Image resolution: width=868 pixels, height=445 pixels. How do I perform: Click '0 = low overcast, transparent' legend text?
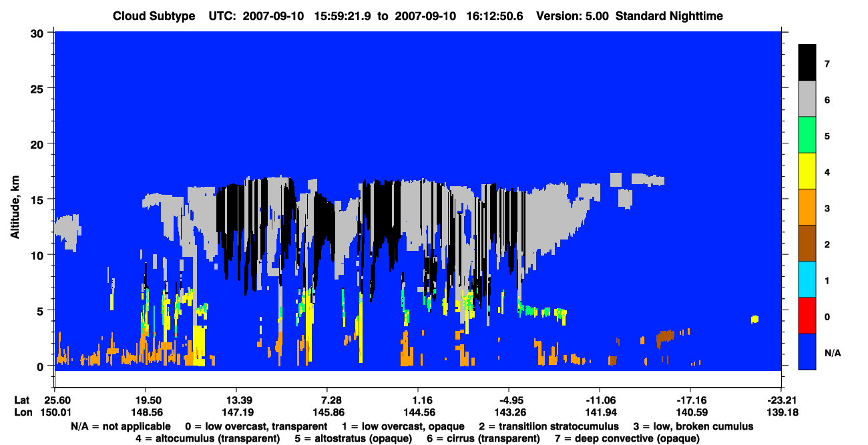pos(256,426)
